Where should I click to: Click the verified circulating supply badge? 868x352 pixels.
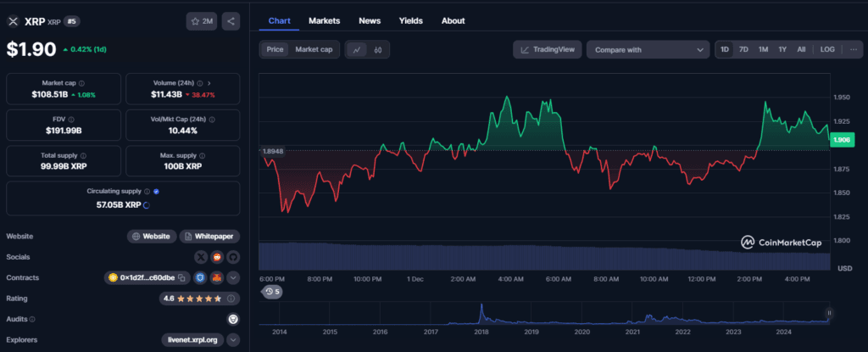click(157, 191)
